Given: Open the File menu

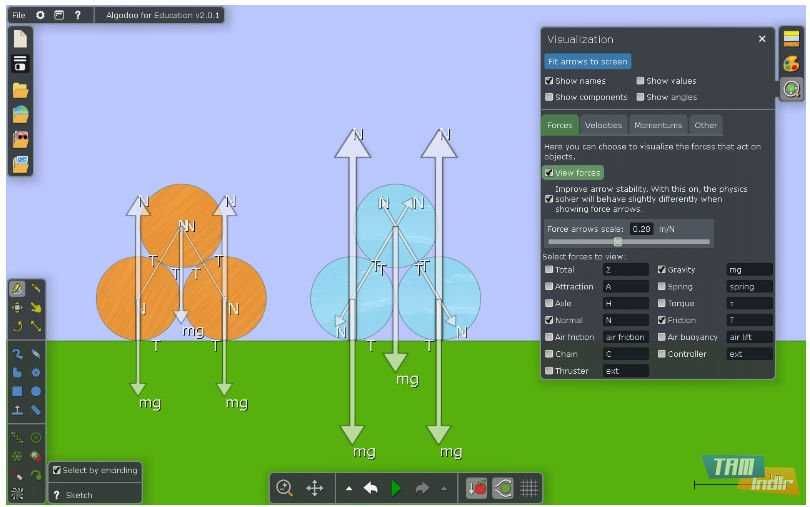Looking at the screenshot, I should [19, 15].
